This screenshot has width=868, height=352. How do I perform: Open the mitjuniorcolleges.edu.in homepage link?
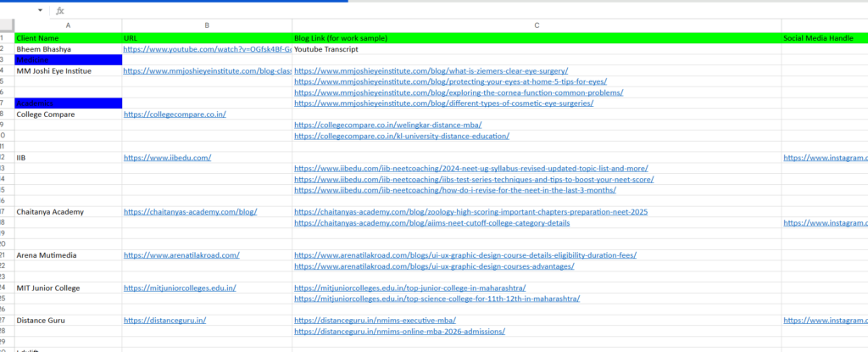click(x=180, y=288)
